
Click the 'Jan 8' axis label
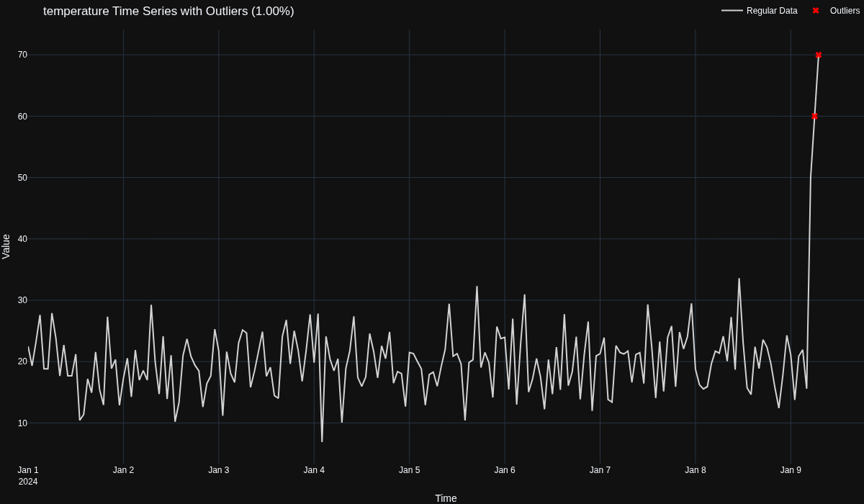[x=696, y=470]
